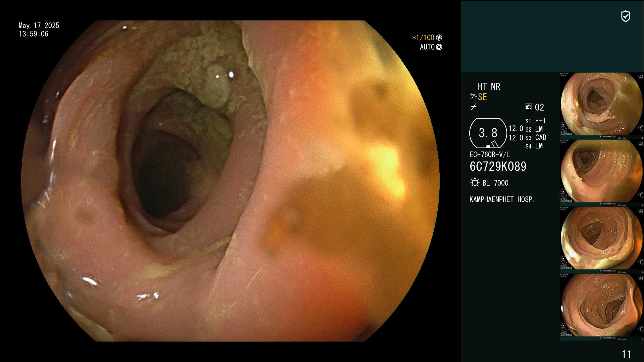The image size is (644, 362).
Task: Click the structure emphasis icon before SE
Action: coord(473,97)
